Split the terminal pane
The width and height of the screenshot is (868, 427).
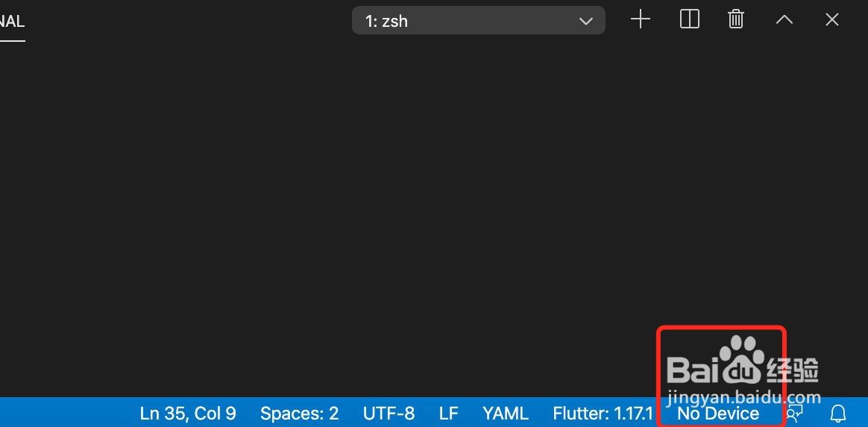point(690,20)
